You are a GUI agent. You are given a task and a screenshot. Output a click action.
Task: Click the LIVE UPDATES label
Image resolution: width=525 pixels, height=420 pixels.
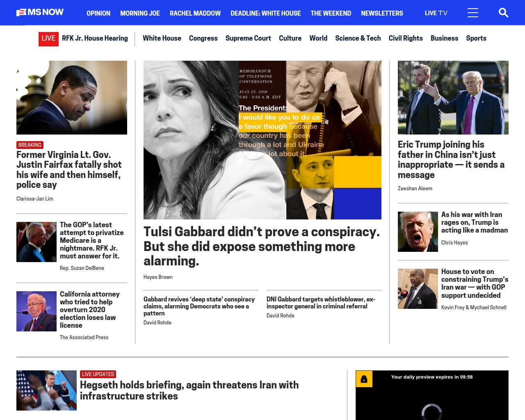click(98, 374)
